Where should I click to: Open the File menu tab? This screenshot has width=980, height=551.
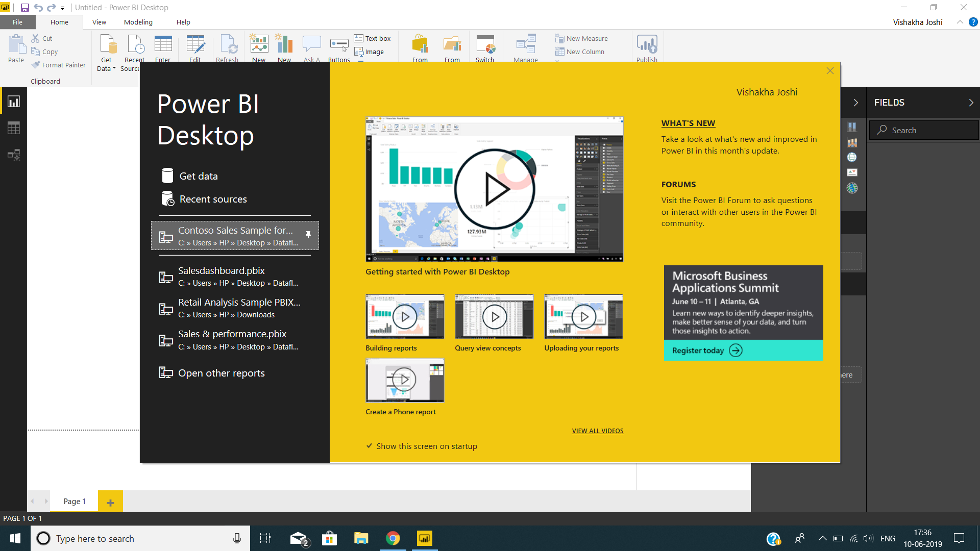coord(18,22)
